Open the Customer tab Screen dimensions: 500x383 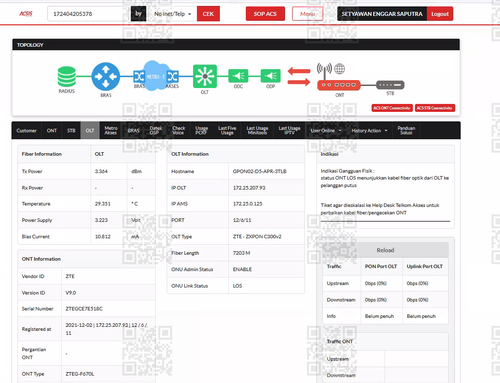click(x=26, y=131)
